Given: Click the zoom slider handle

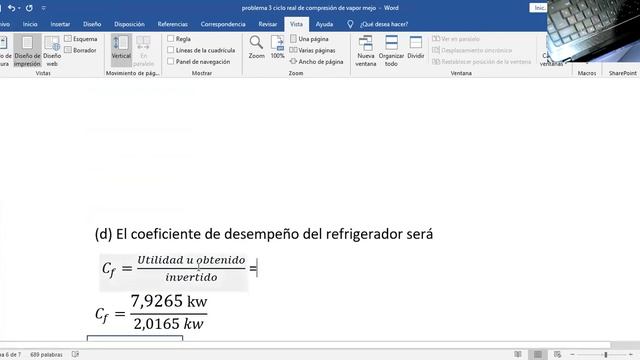Looking at the screenshot, I should click(x=606, y=355).
